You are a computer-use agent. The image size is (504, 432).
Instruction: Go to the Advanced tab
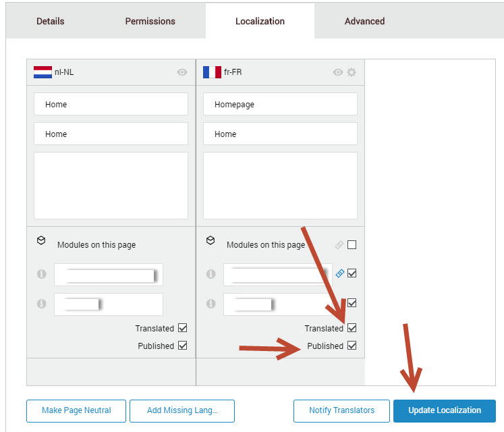point(364,21)
